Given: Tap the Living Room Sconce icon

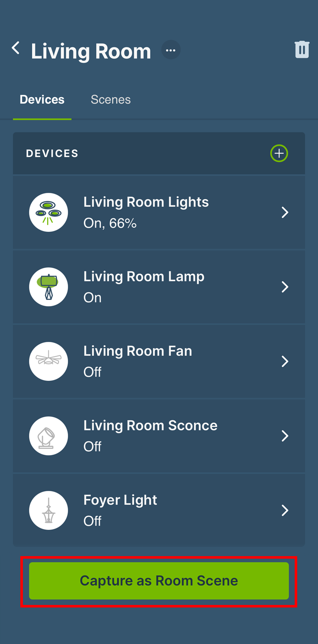Looking at the screenshot, I should tap(48, 436).
